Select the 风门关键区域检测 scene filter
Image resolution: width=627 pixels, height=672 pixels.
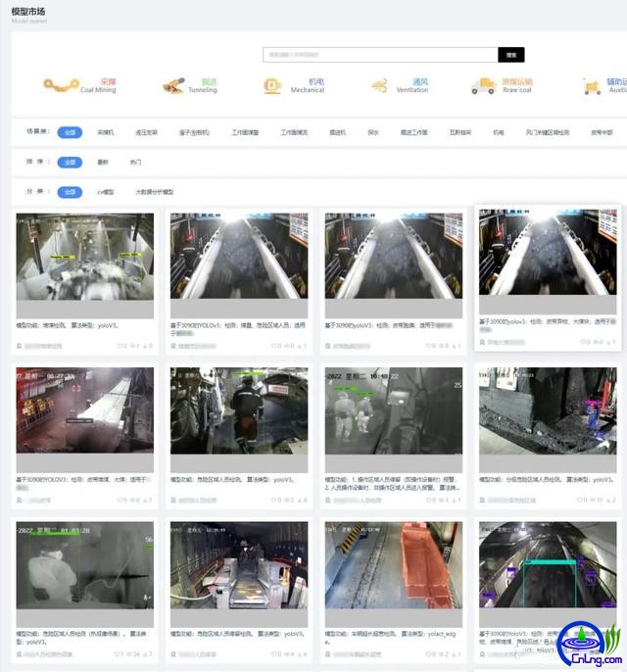(x=548, y=132)
